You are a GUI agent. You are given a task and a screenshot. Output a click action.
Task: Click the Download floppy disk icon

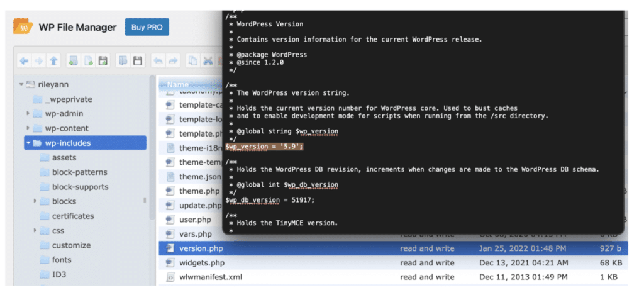pyautogui.click(x=138, y=61)
